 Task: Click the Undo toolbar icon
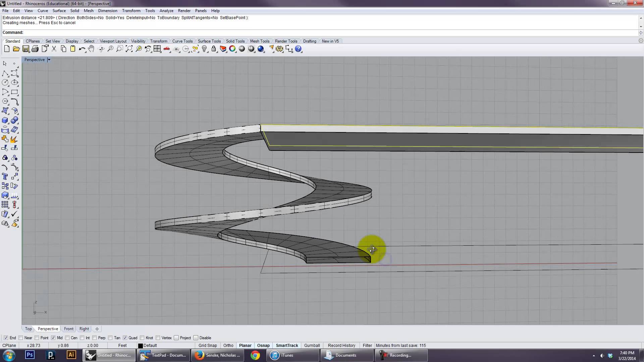(x=82, y=49)
